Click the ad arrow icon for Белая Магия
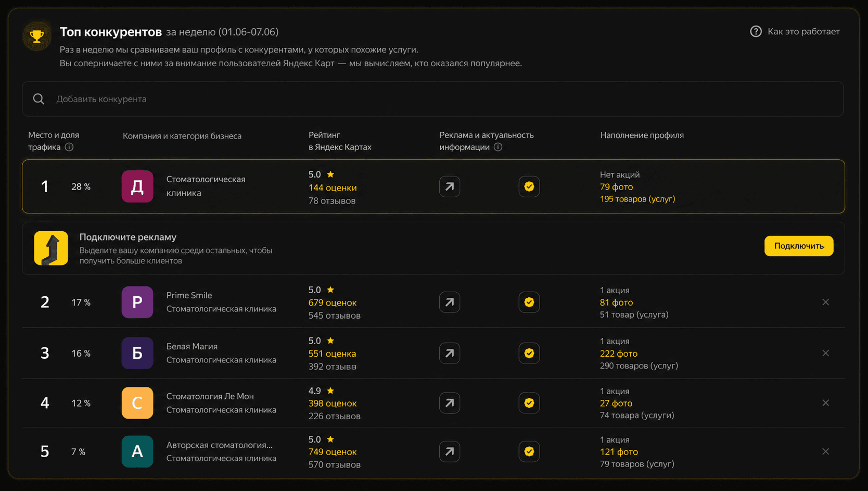Image resolution: width=868 pixels, height=491 pixels. click(450, 353)
